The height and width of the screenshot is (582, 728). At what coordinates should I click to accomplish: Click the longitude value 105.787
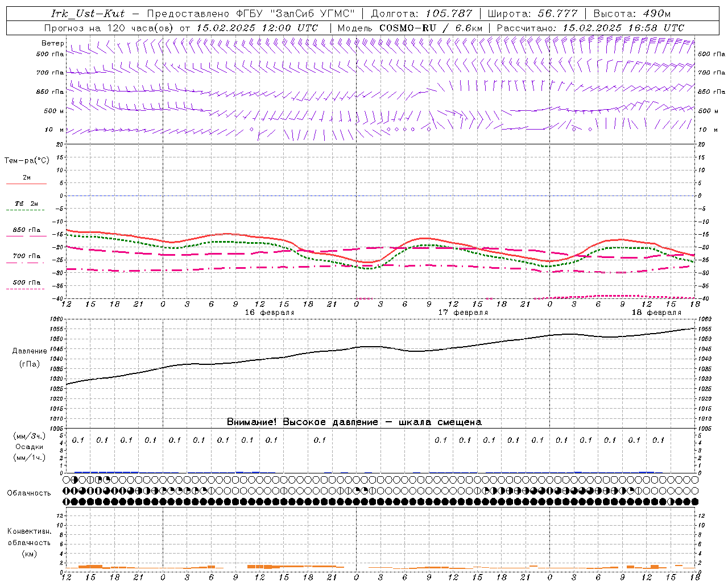[449, 14]
